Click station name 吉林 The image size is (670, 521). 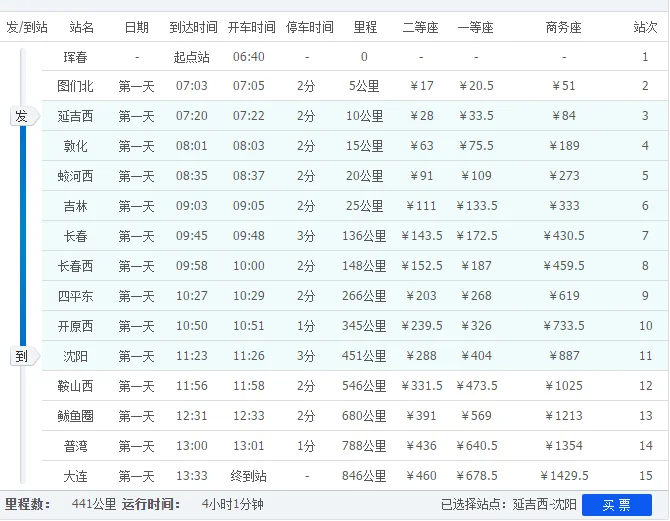(75, 206)
